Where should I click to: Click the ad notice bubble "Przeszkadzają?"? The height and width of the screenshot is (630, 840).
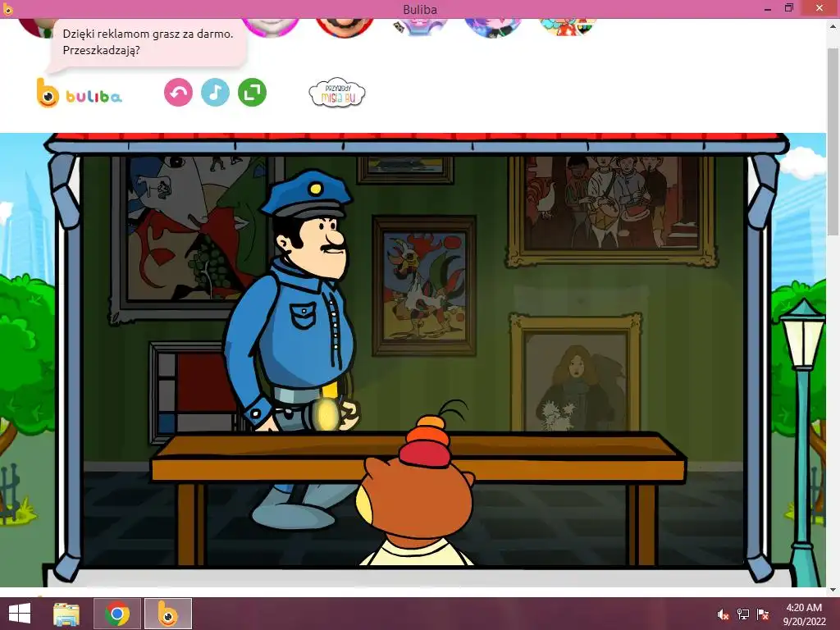(x=148, y=43)
